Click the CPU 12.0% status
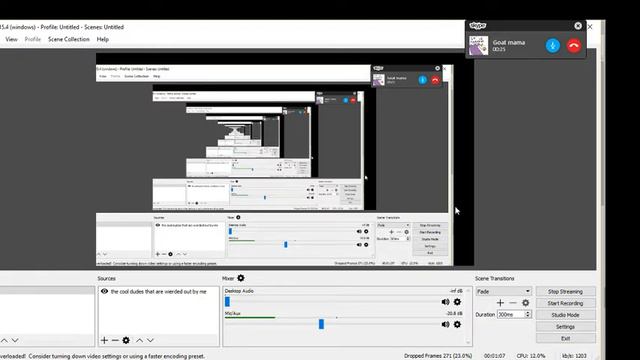The height and width of the screenshot is (360, 640). 531,356
